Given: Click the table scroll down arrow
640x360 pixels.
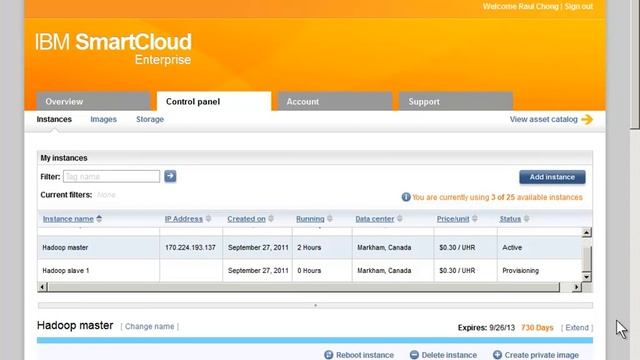Looking at the screenshot, I should (587, 277).
